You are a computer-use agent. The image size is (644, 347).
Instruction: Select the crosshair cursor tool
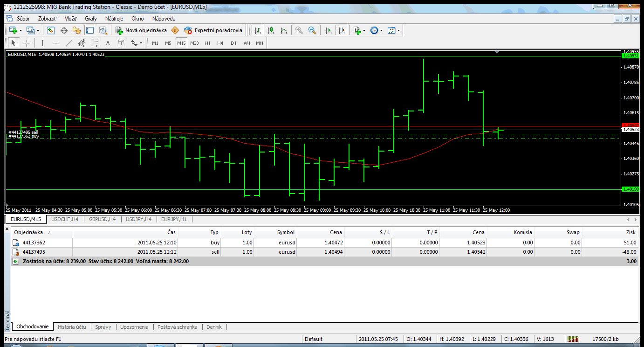(x=27, y=43)
